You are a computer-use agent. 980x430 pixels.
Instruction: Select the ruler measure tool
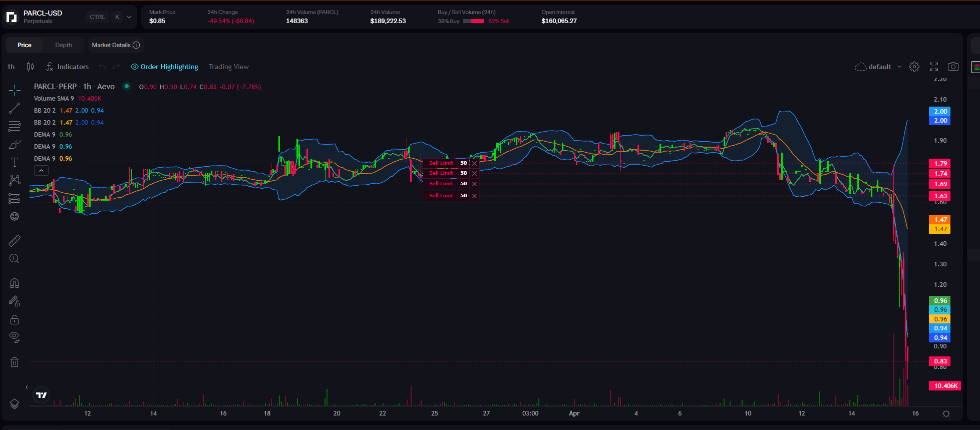[15, 241]
